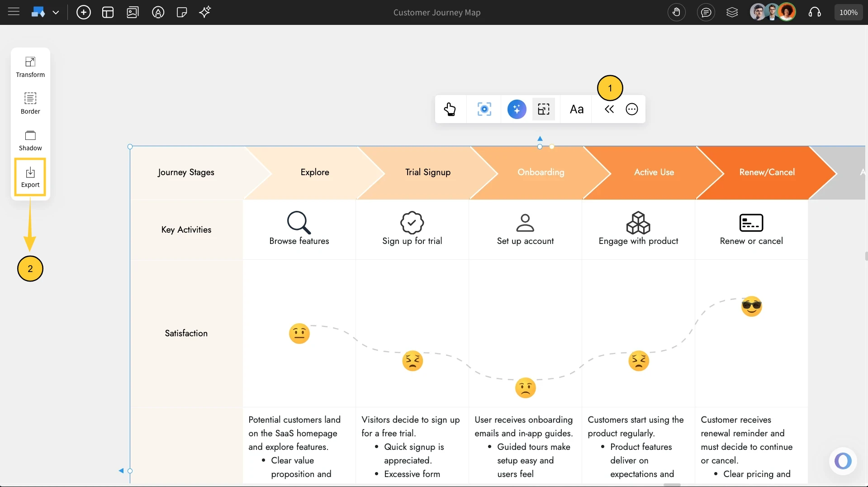Toggle the resize frame tool in floating toolbar
868x487 pixels.
coord(544,109)
